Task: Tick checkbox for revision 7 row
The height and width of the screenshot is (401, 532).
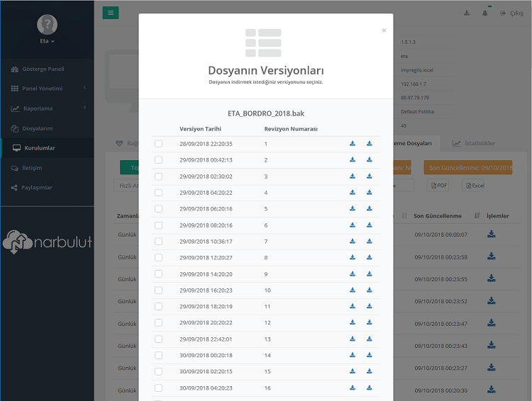Action: pos(159,242)
